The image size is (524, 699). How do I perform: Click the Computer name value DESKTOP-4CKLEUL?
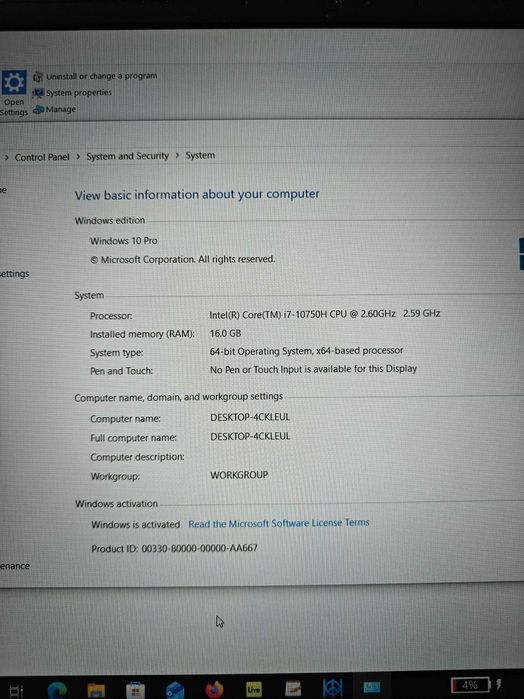tap(250, 417)
